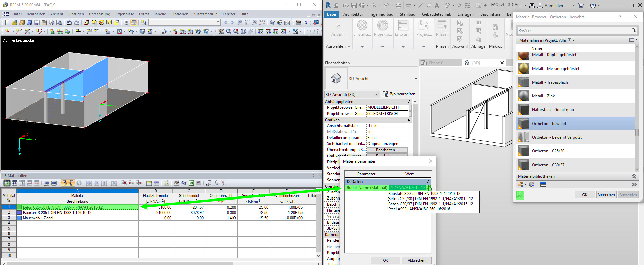Select Ortbeton - C25/30 material

[x=575, y=151]
